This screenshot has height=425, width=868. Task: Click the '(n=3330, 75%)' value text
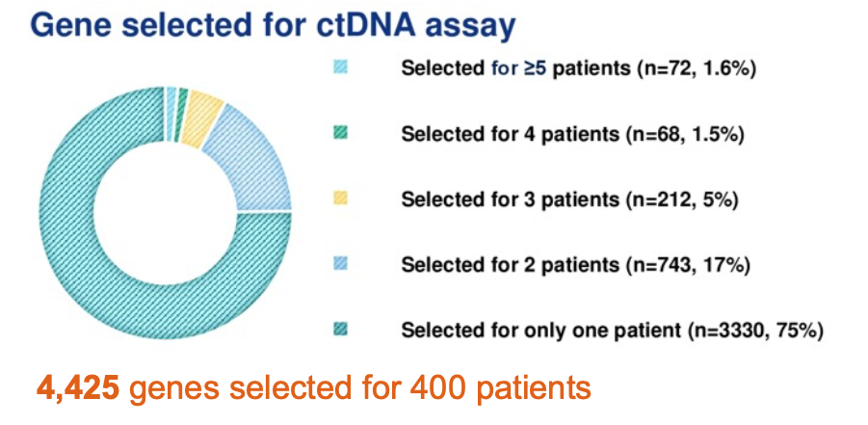click(x=754, y=331)
